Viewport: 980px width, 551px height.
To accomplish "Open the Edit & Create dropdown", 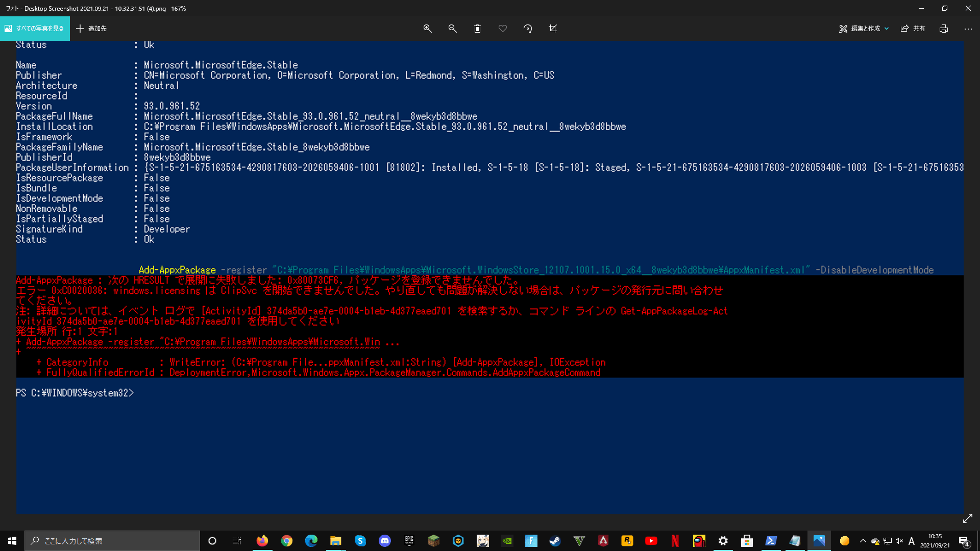I will tap(864, 29).
